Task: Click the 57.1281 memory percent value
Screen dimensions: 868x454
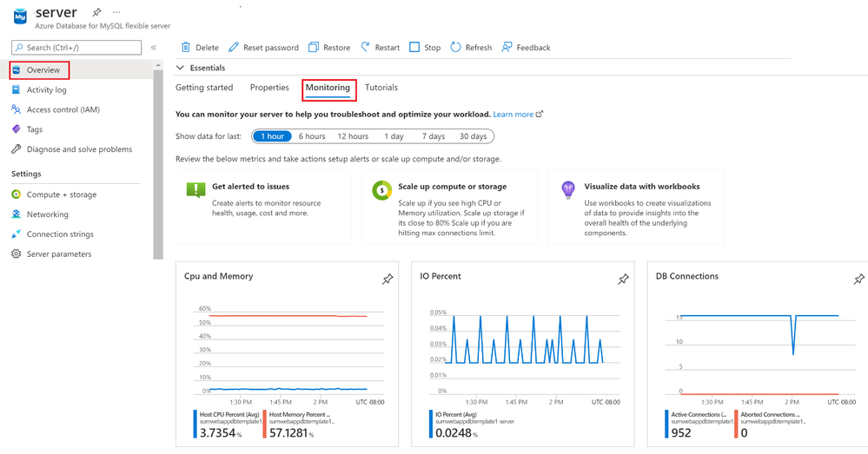Action: (x=288, y=433)
